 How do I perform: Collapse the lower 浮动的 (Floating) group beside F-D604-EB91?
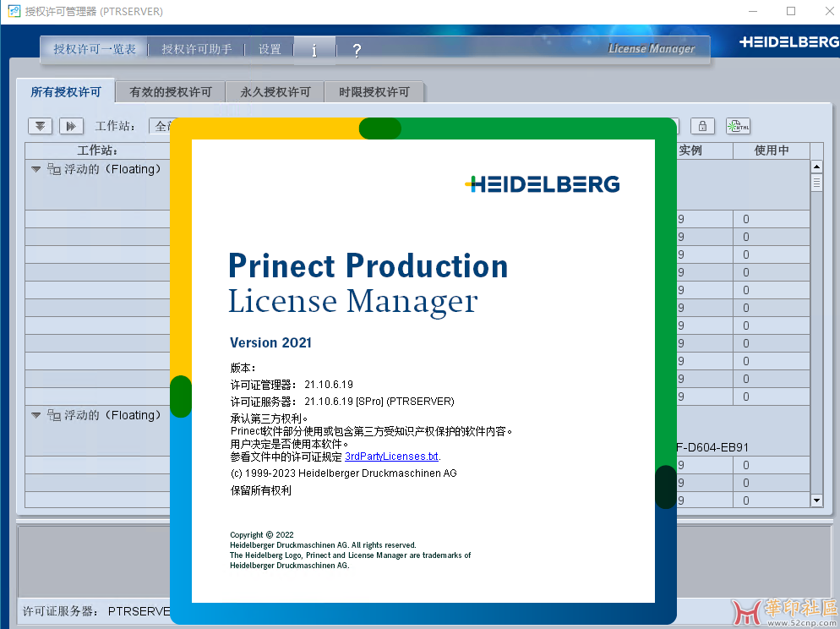pyautogui.click(x=35, y=415)
